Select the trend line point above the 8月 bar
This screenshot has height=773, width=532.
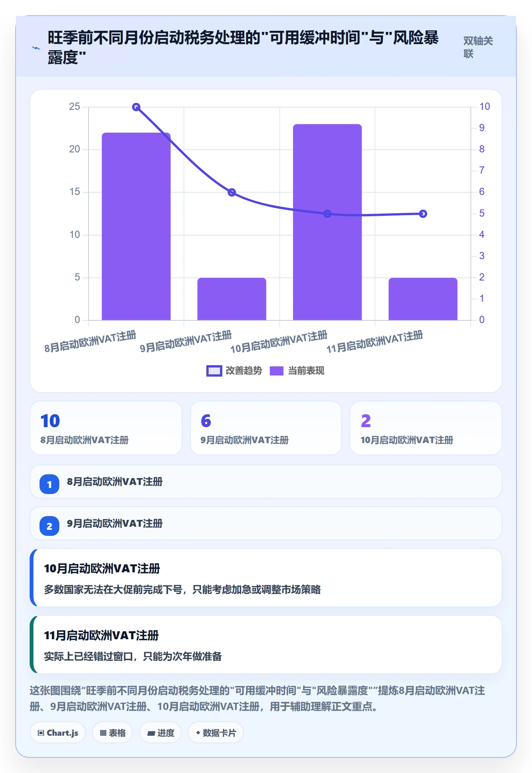click(x=136, y=107)
